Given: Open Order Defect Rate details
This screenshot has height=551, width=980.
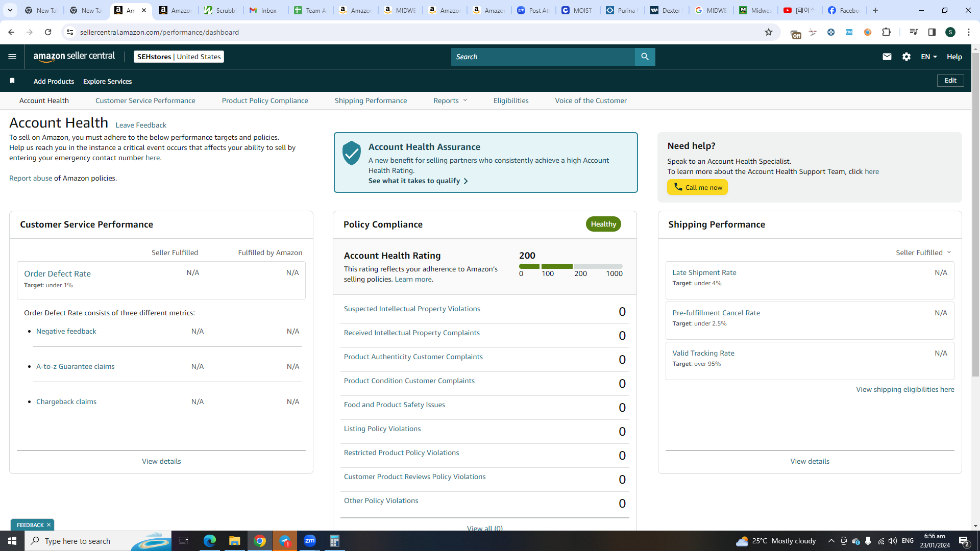Looking at the screenshot, I should coord(57,273).
